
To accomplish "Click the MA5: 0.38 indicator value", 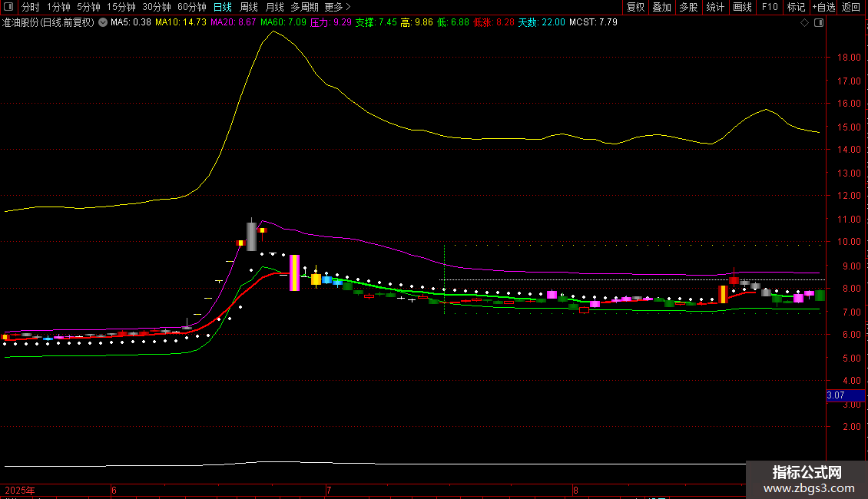I will tap(131, 22).
